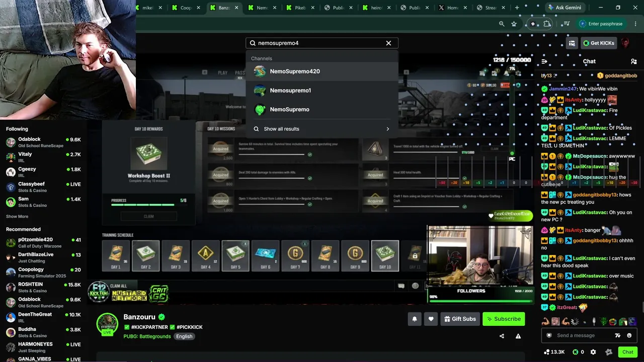This screenshot has width=644, height=362.
Task: Open the leaderboard icon beside Get KICKs
Action: coord(572,43)
